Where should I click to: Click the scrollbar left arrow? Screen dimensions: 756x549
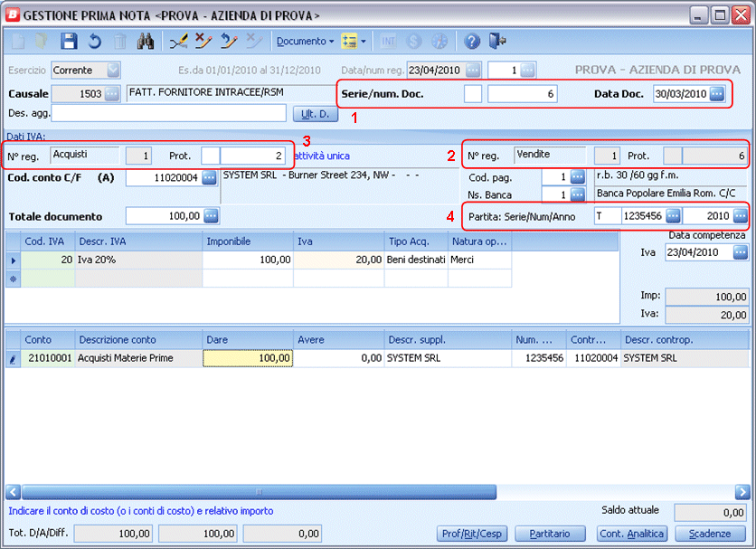pos(13,492)
